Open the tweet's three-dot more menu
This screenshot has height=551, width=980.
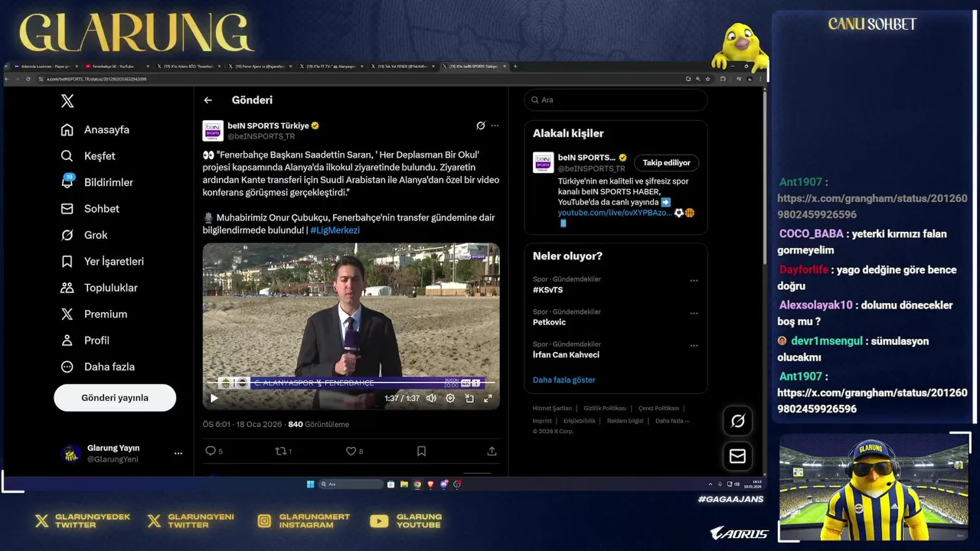495,126
